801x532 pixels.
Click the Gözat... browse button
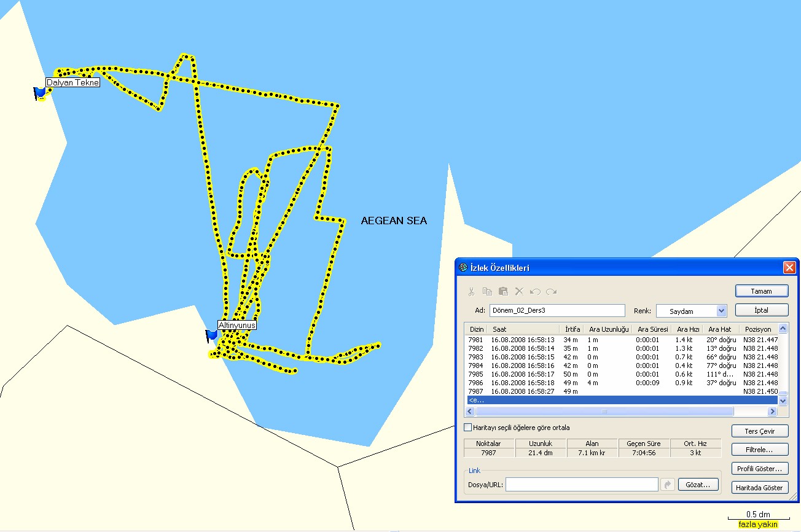click(x=698, y=485)
